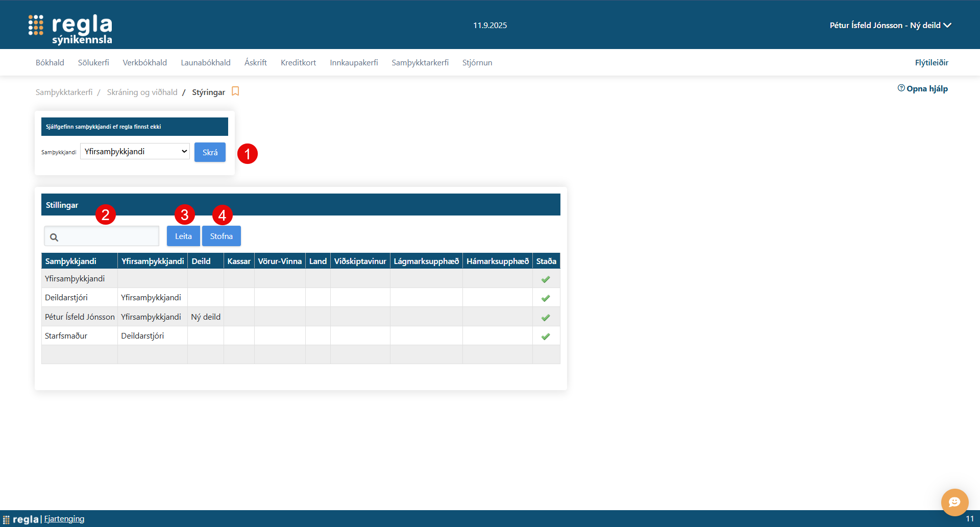980x527 pixels.
Task: Click the status checkmark for Deildarstjóri
Action: (546, 298)
